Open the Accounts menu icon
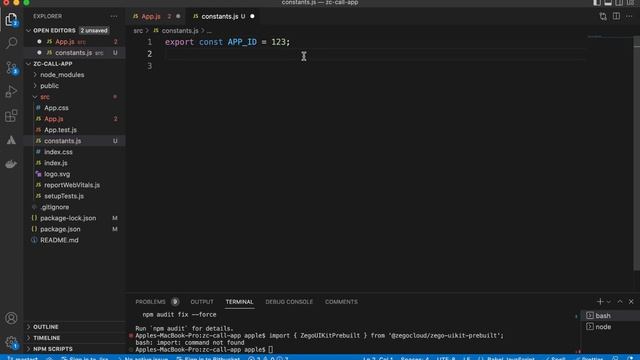This screenshot has width=640, height=360. (11, 318)
